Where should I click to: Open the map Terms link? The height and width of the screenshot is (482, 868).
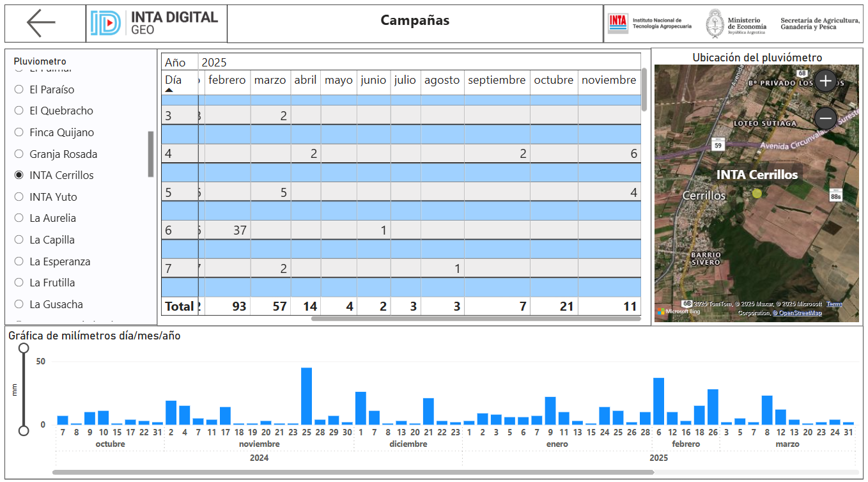pyautogui.click(x=834, y=304)
